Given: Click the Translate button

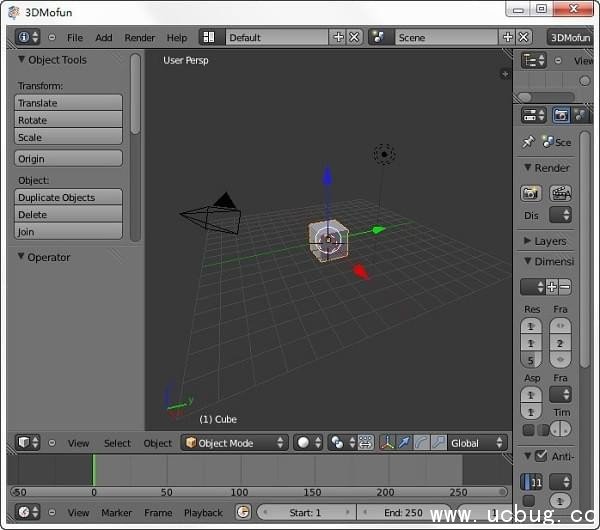Looking at the screenshot, I should pyautogui.click(x=68, y=103).
